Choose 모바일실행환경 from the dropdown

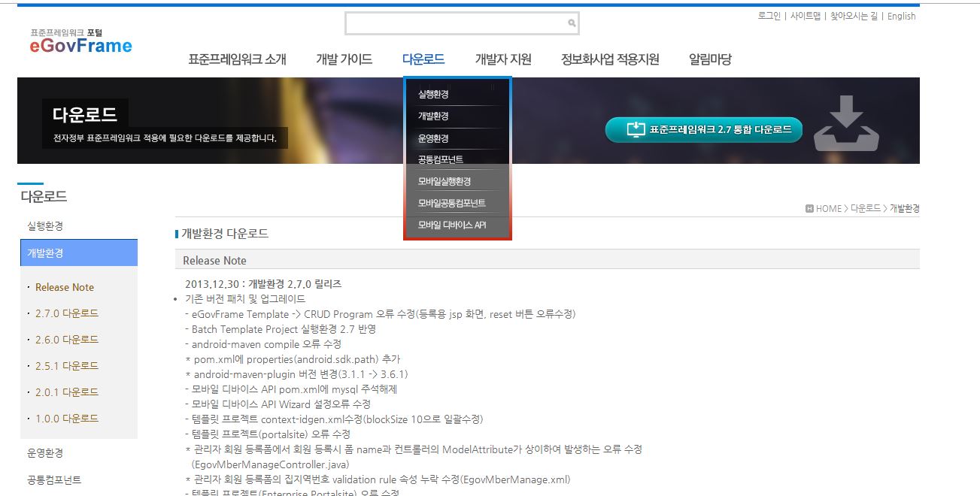444,182
